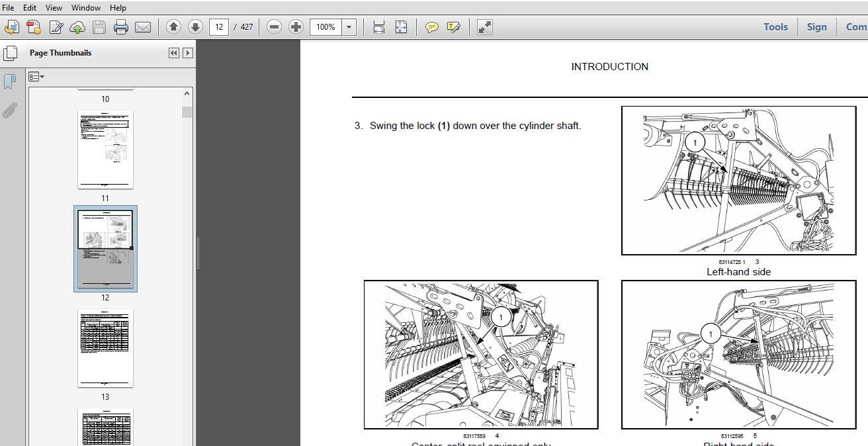This screenshot has width=868, height=446.
Task: Open the Bookmarks panel icon
Action: pyautogui.click(x=10, y=81)
